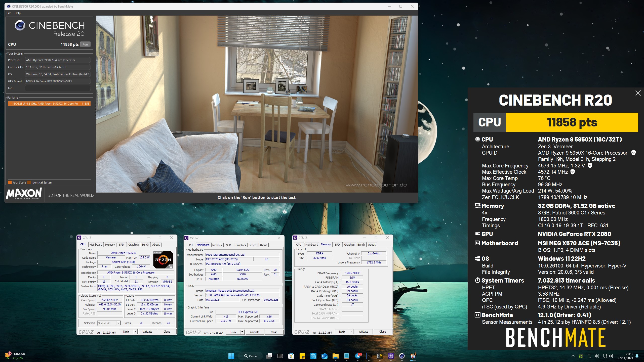This screenshot has width=644, height=362.
Task: Open Telegram with 42 unread badge
Action: tap(358, 356)
